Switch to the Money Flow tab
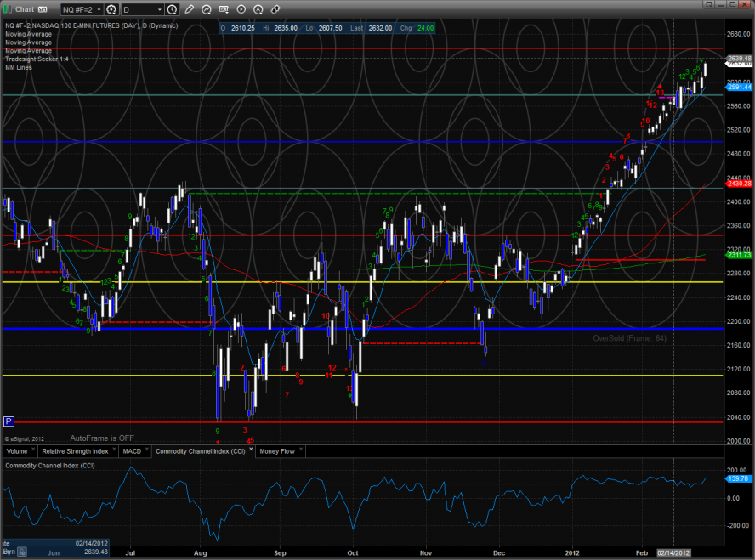755x560 pixels. (275, 451)
